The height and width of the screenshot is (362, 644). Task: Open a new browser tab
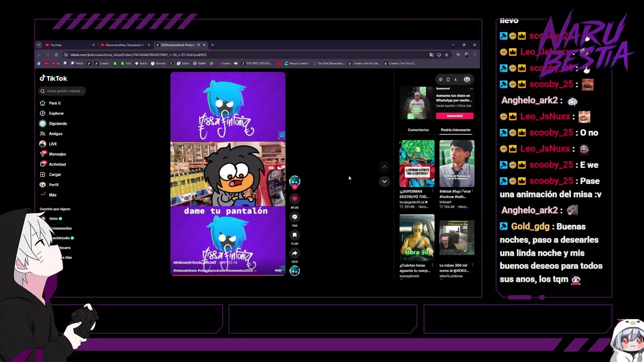[212, 45]
